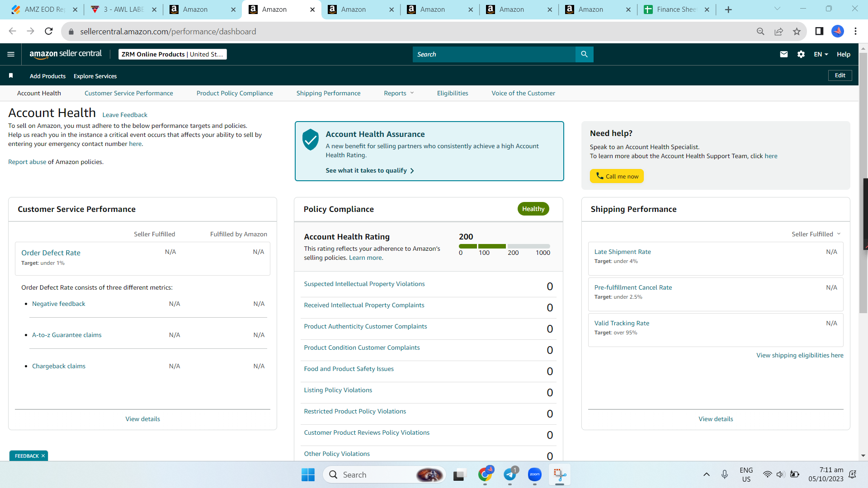Click the search magnifier button
The width and height of the screenshot is (868, 488).
click(x=584, y=54)
